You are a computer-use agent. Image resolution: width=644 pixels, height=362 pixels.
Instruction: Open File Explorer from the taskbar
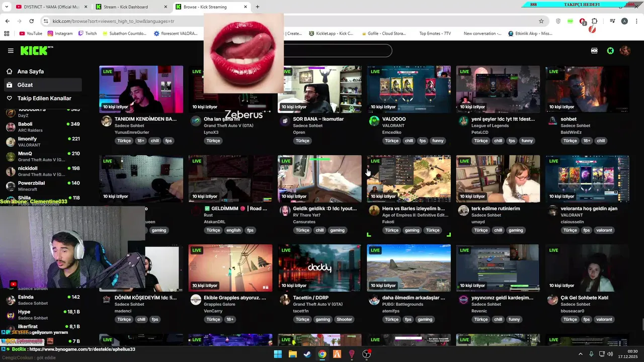pos(292,354)
